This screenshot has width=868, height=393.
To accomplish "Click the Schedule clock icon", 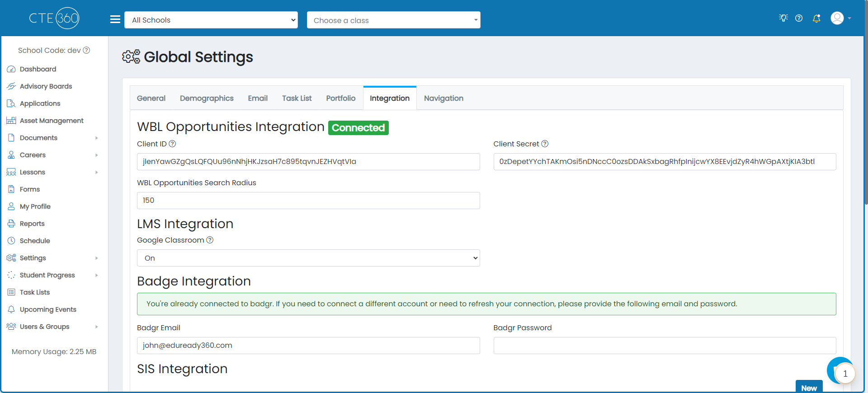I will 11,241.
